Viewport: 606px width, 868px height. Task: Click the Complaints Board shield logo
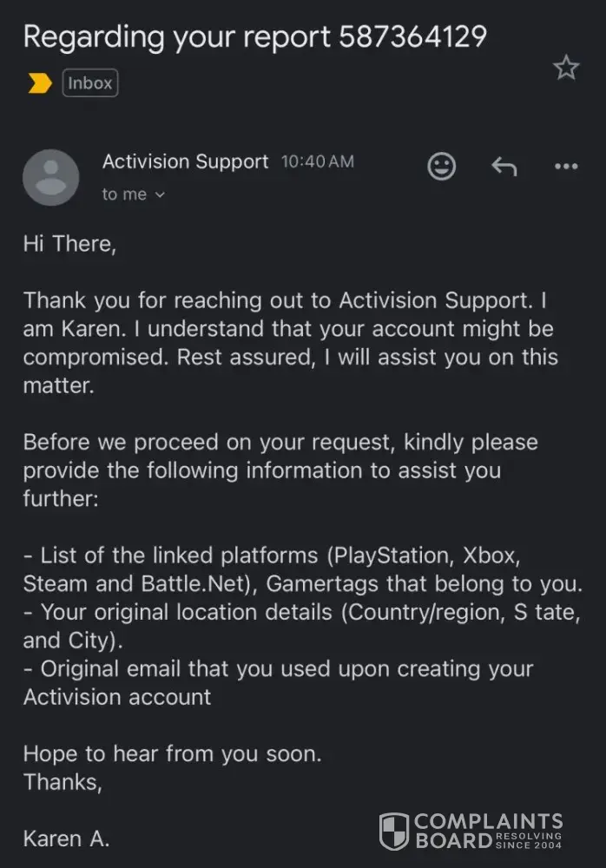click(394, 832)
